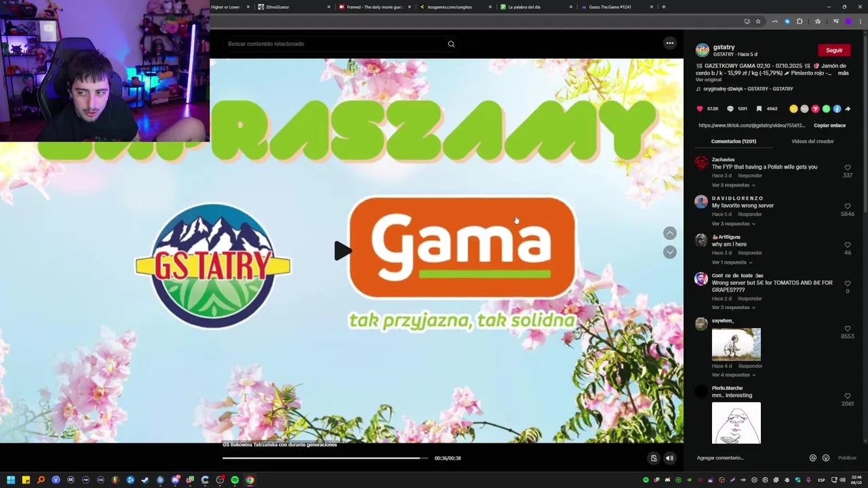868x488 pixels.
Task: Reply to 'why am I here' via Responder
Action: point(750,253)
